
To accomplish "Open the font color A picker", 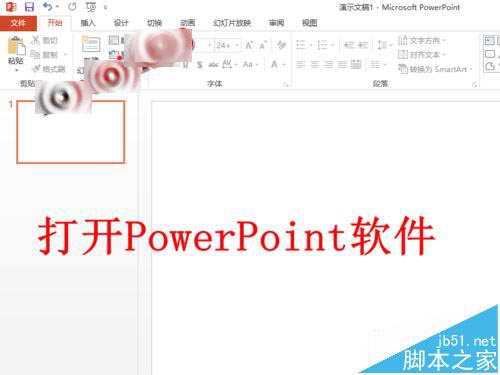I will point(274,64).
